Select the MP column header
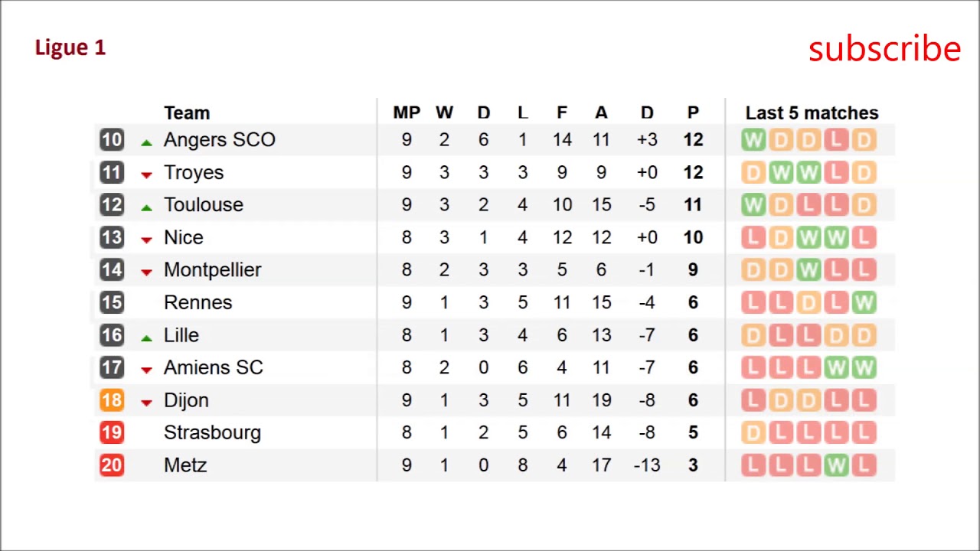The width and height of the screenshot is (980, 551). point(407,113)
